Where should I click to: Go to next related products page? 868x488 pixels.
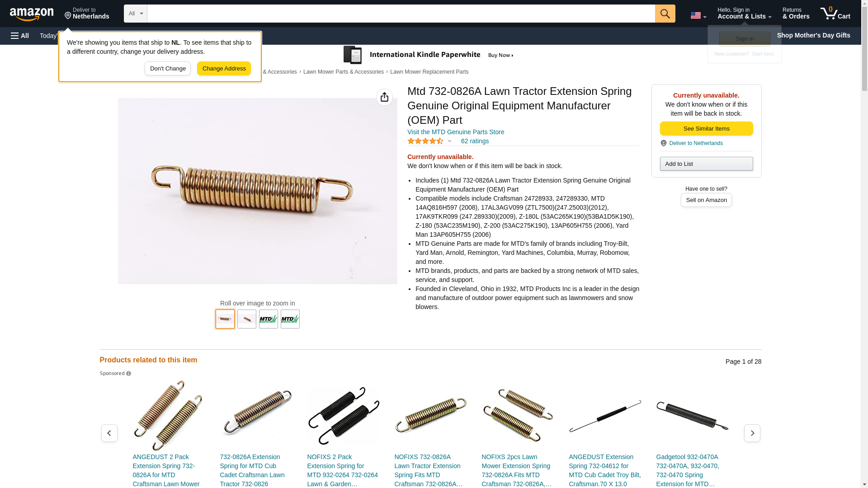[x=752, y=433]
